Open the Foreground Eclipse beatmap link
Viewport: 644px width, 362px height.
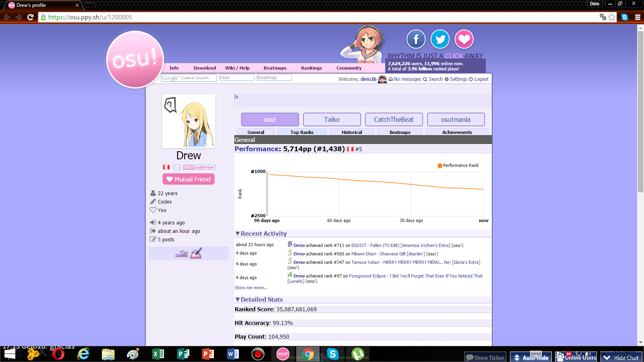coord(416,276)
